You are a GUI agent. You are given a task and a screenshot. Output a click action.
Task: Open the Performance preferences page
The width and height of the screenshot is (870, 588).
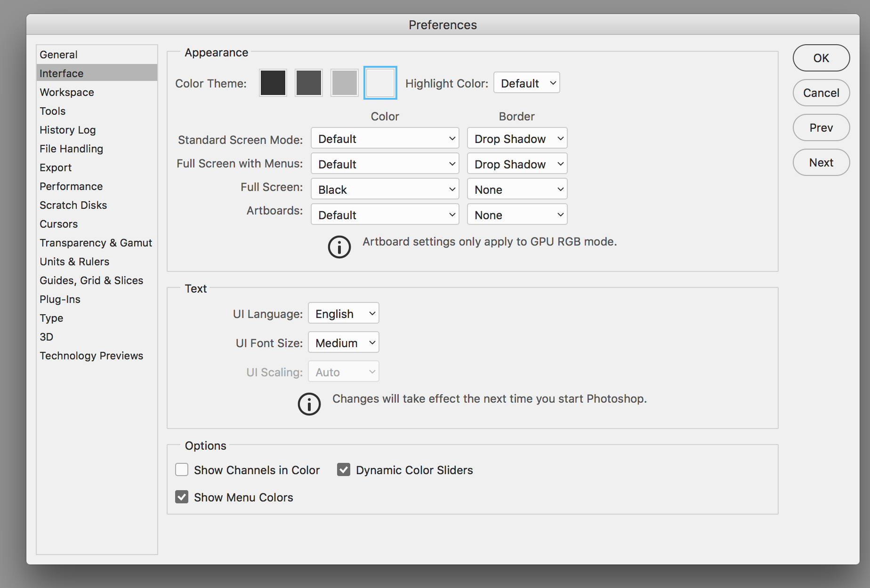(x=71, y=186)
